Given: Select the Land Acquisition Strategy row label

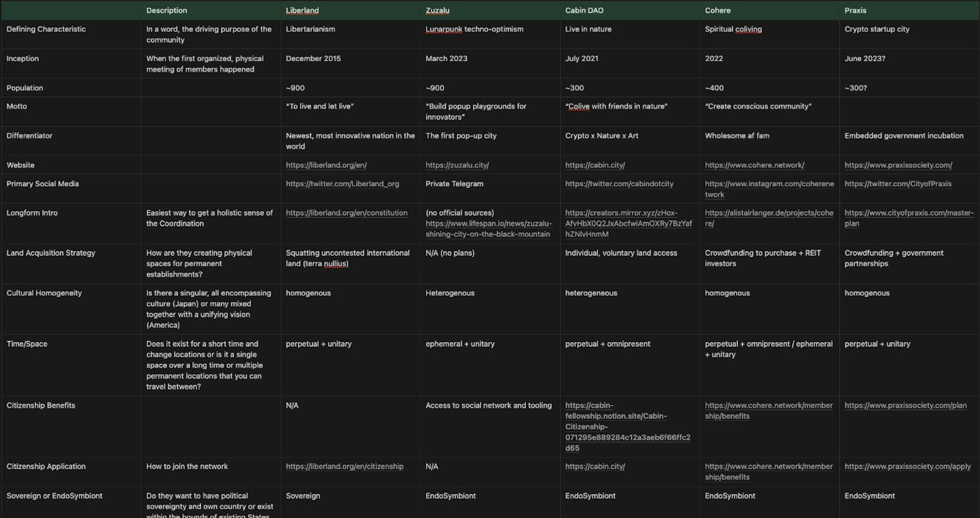Looking at the screenshot, I should click(x=51, y=253).
